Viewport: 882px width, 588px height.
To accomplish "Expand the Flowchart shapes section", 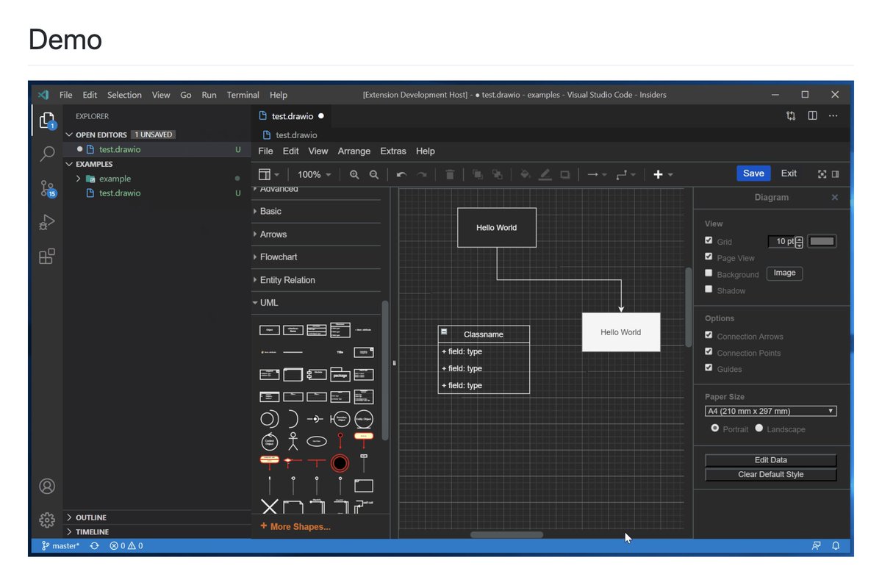I will tap(316, 257).
